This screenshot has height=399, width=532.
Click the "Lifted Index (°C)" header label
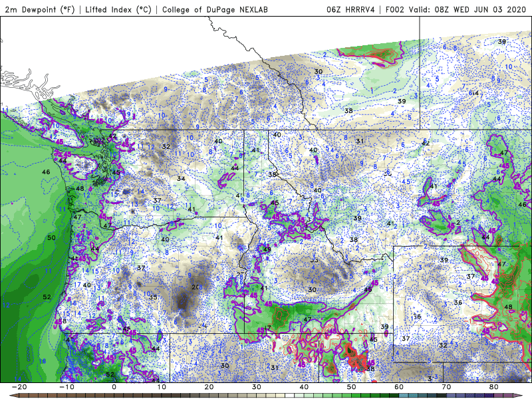pos(118,9)
